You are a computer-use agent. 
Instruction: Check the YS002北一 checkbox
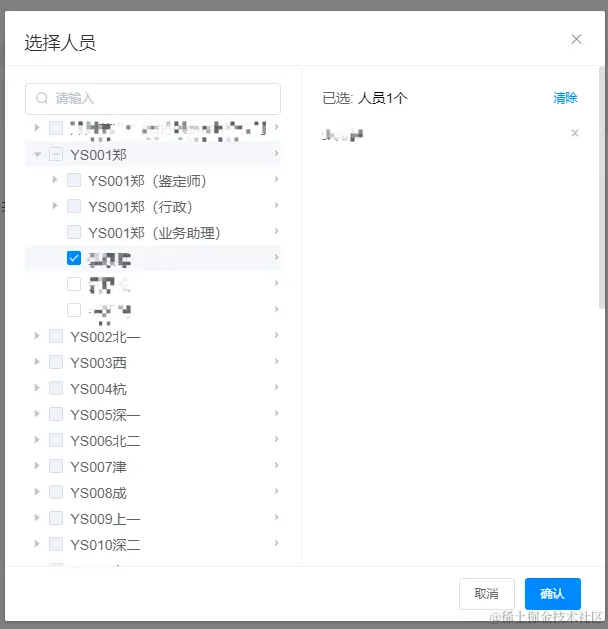(56, 336)
